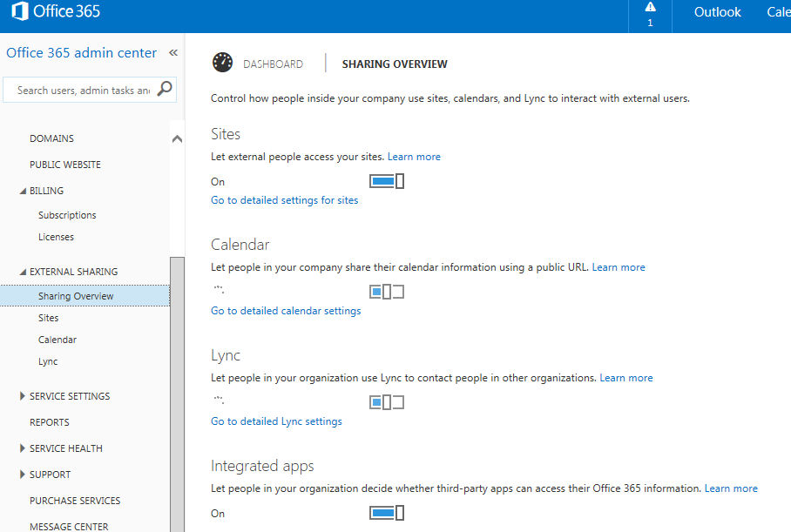Open Domains in the sidebar
This screenshot has width=791, height=532.
pyautogui.click(x=51, y=138)
